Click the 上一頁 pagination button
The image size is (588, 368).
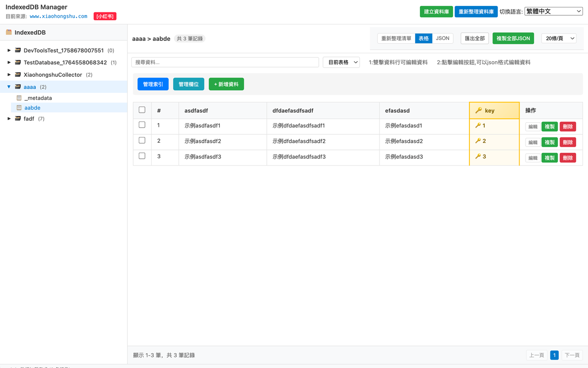(537, 355)
